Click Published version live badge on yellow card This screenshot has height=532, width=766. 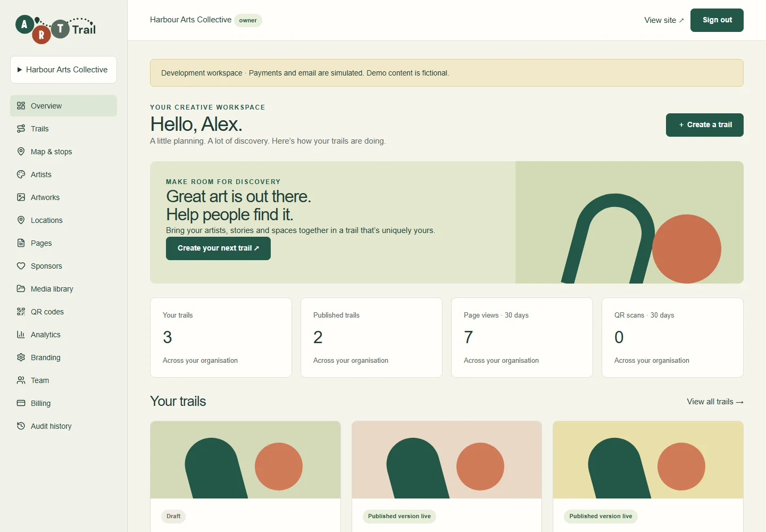tap(601, 516)
